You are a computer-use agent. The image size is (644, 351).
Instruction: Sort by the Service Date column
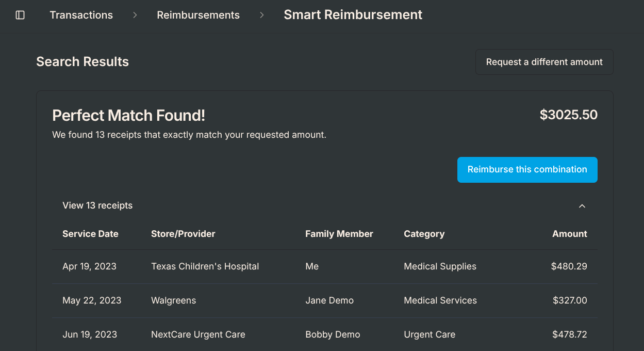coord(90,234)
